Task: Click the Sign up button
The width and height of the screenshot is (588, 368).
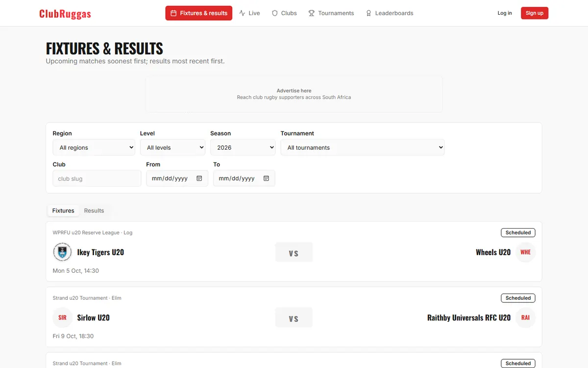Action: (535, 13)
